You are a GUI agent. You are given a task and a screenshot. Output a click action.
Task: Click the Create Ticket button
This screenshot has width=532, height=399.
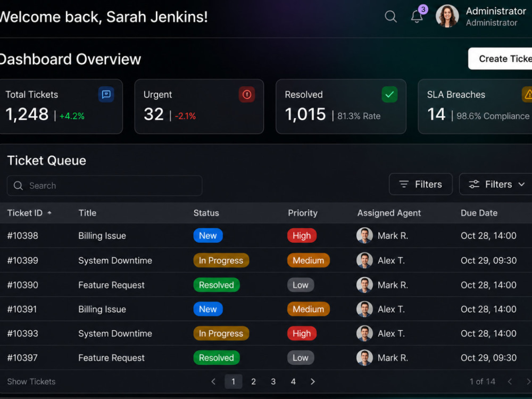click(x=500, y=59)
